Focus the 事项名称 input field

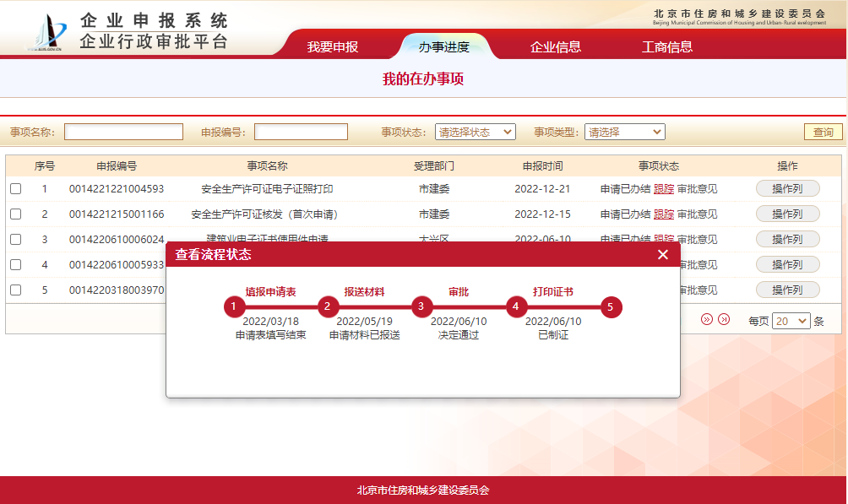click(x=123, y=132)
